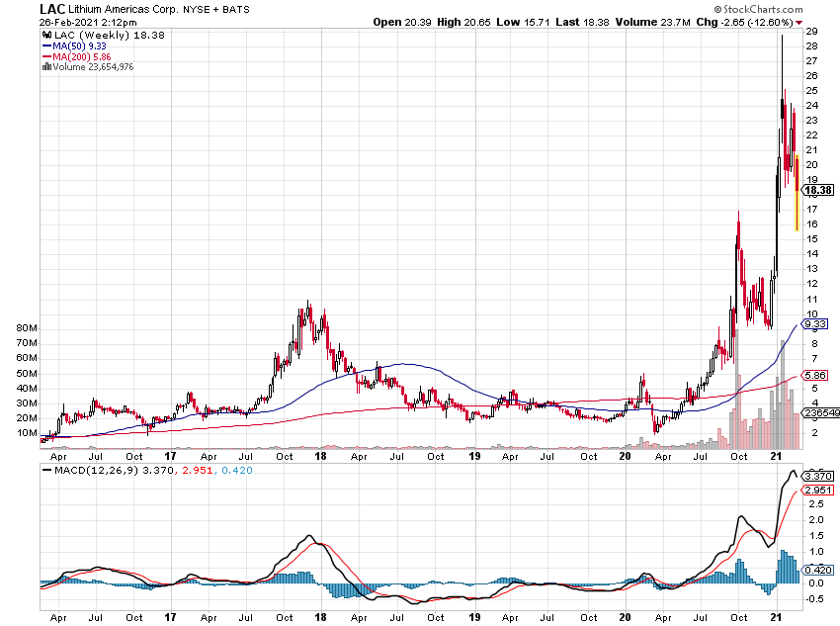
Task: Click the '18' year label under price chart
Action: 320,456
